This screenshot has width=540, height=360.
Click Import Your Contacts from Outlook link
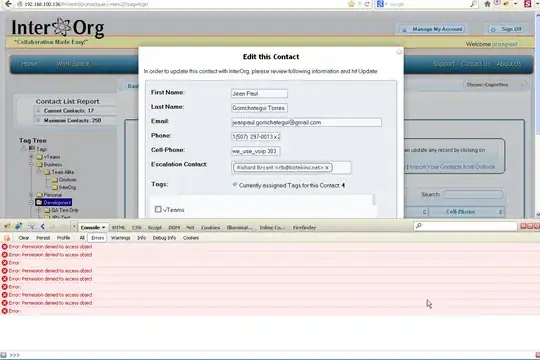pyautogui.click(x=452, y=167)
